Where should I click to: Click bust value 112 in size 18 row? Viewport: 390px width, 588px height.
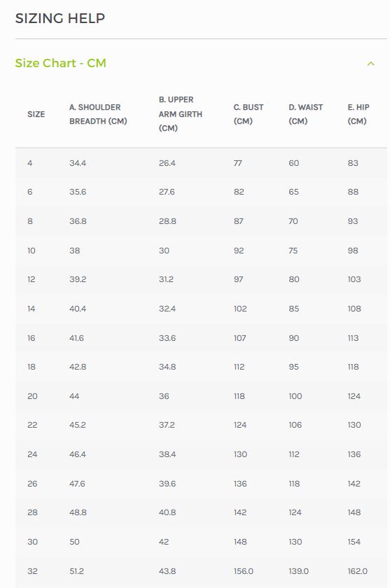(239, 367)
